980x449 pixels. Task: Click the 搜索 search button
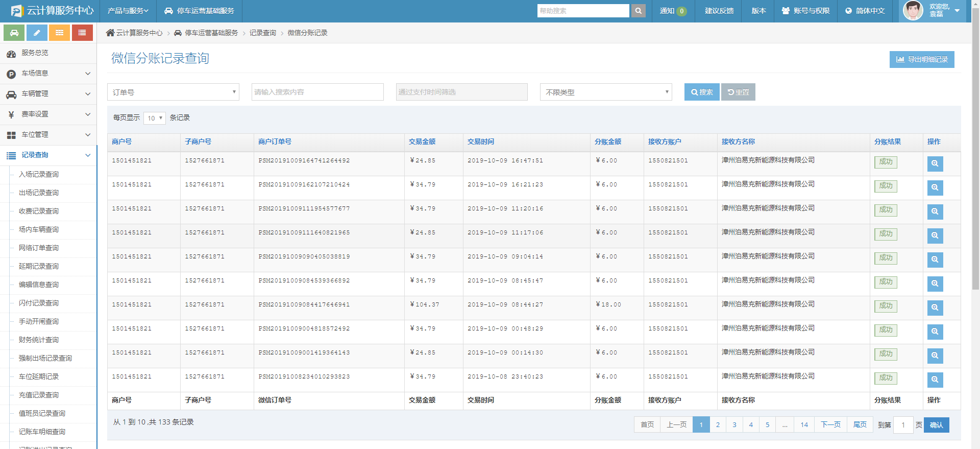click(701, 92)
